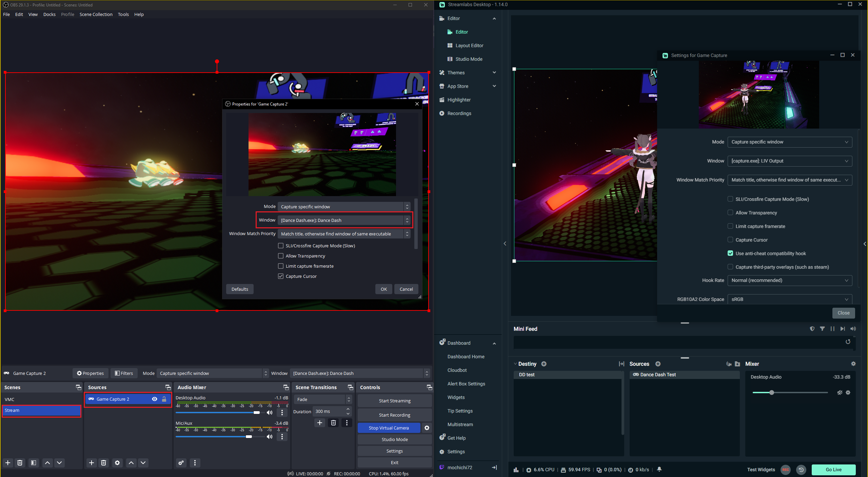Click trash icon to remove scene
The height and width of the screenshot is (477, 868).
click(20, 463)
